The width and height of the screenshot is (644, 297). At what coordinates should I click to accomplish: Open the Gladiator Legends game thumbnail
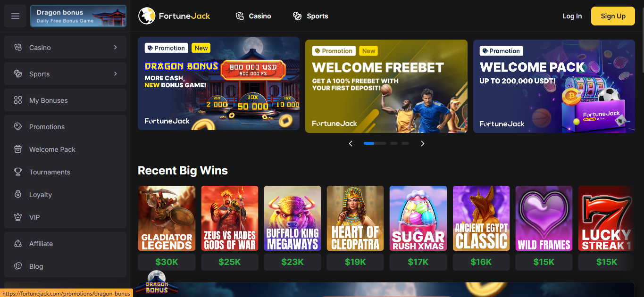coord(167,218)
